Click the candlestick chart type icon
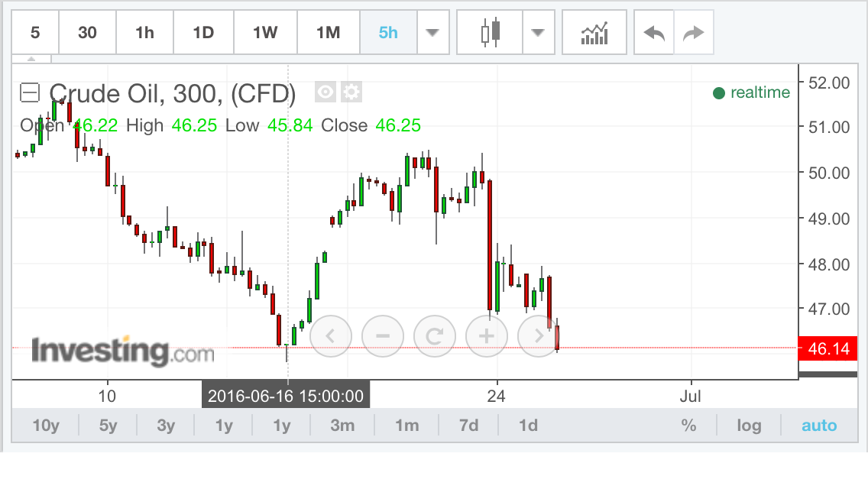Viewport: 868px width, 489px height. [x=491, y=33]
